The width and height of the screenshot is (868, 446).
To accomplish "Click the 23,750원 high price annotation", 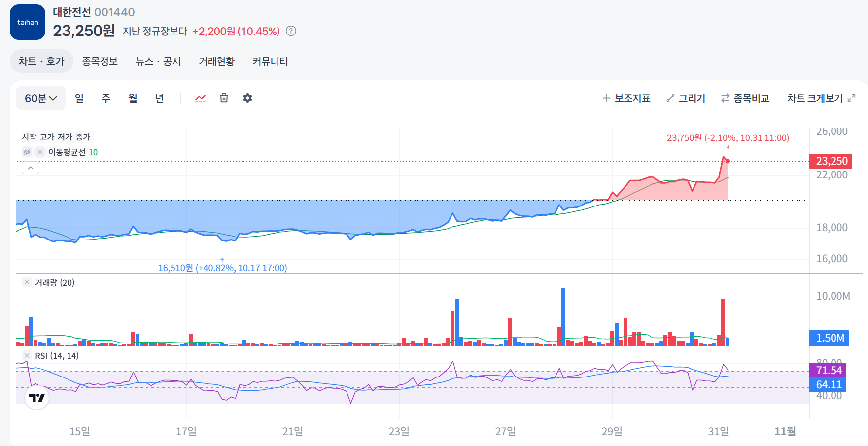I will 728,138.
